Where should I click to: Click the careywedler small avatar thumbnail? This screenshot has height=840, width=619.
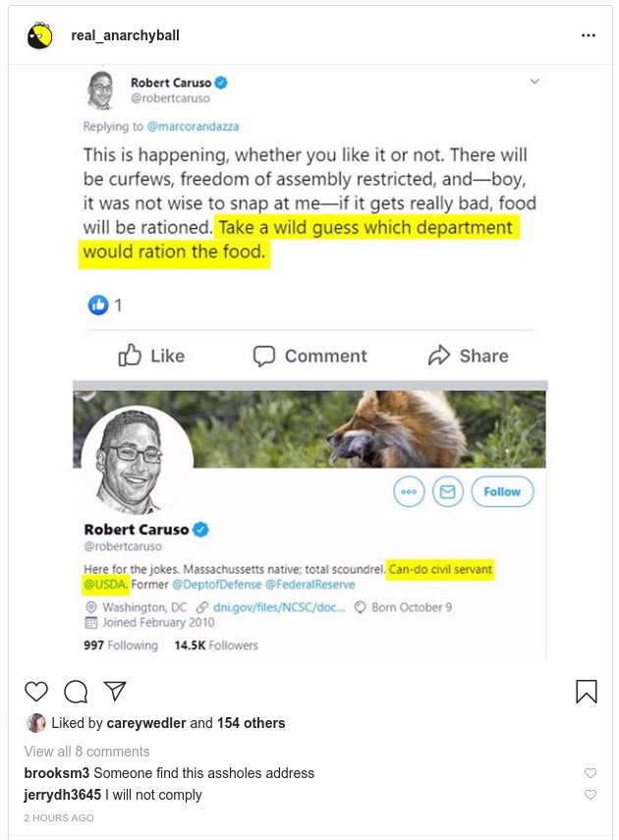(36, 723)
